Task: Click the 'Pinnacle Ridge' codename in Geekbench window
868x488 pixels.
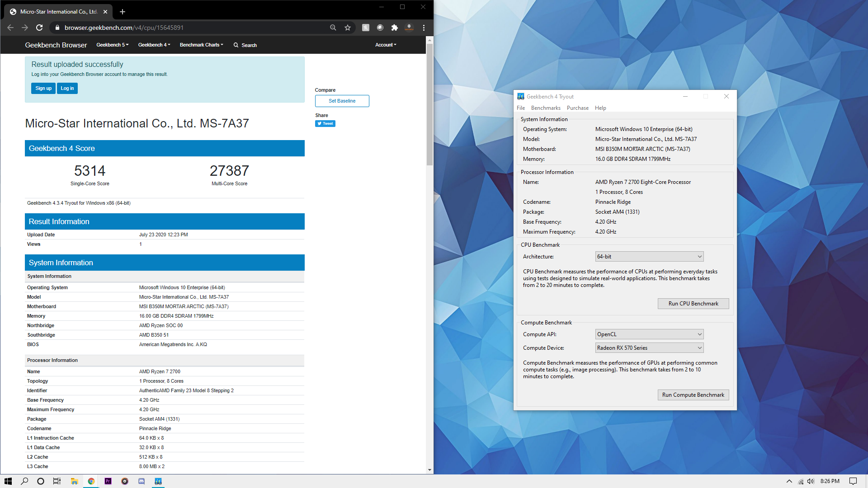Action: 613,202
